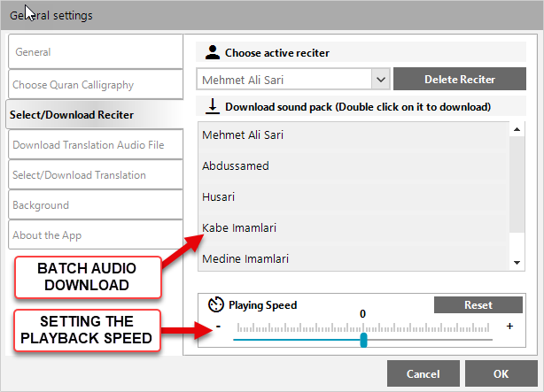This screenshot has height=392, width=544.
Task: Select Mehmet Ali Sari in sound pack list
Action: pyautogui.click(x=354, y=135)
